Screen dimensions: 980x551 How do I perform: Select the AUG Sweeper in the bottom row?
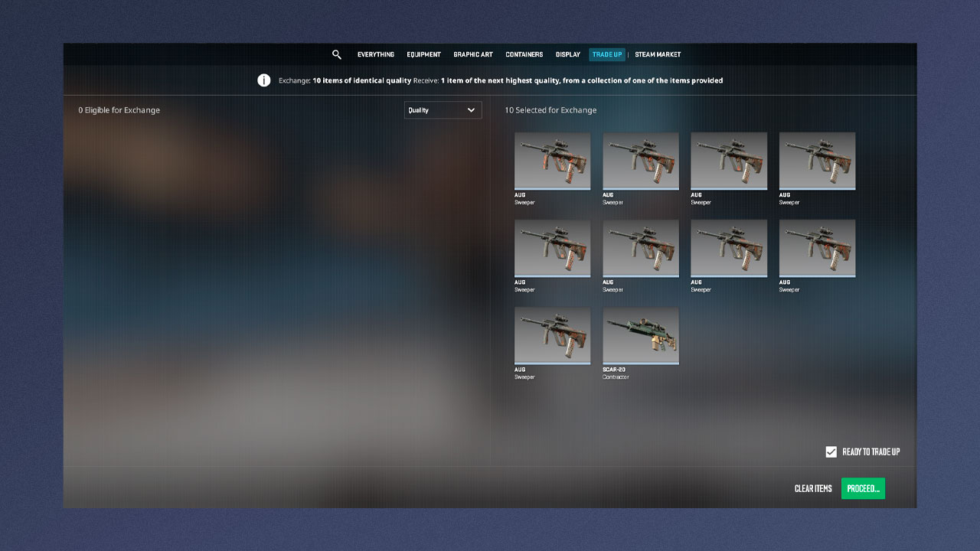click(x=552, y=335)
